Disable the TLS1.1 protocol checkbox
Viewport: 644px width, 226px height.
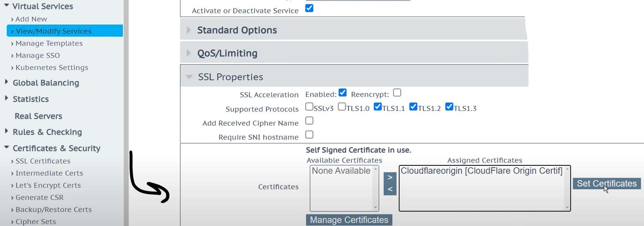(378, 107)
